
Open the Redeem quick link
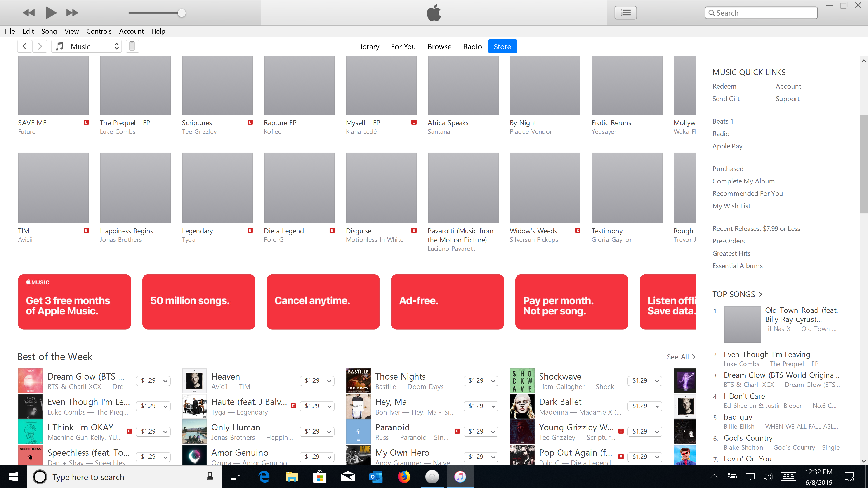(x=724, y=86)
